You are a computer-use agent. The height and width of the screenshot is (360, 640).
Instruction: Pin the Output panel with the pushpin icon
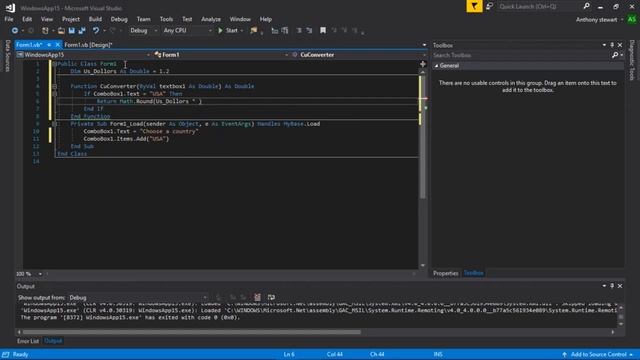tap(612, 286)
